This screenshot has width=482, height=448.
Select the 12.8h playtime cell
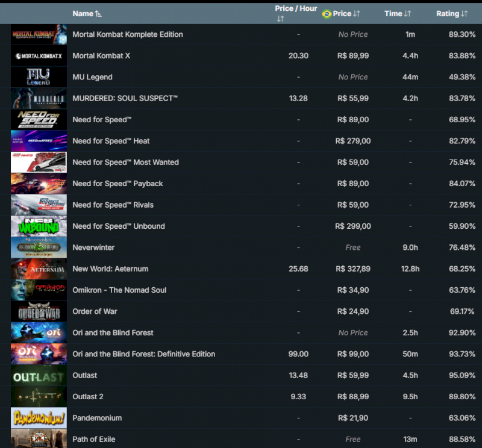pos(410,269)
